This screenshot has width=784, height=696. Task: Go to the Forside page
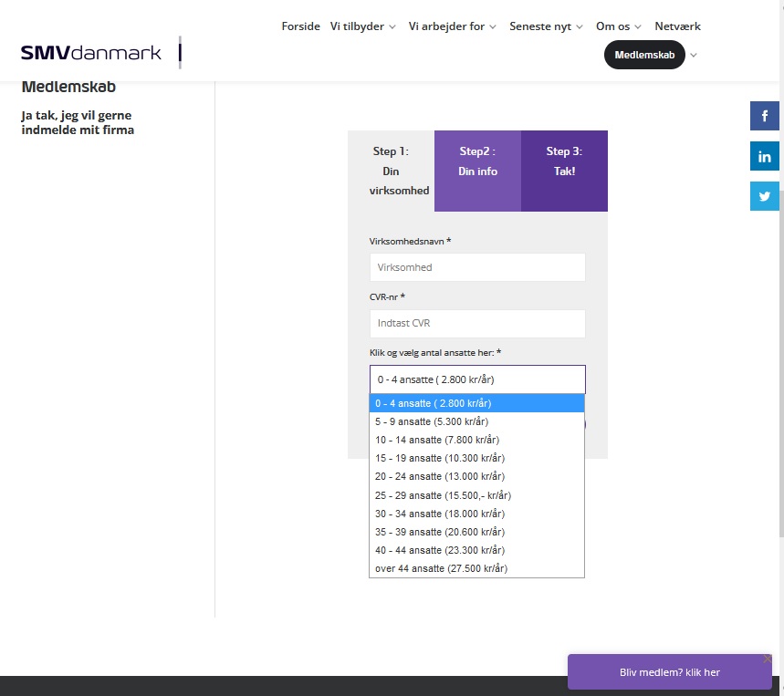(300, 26)
